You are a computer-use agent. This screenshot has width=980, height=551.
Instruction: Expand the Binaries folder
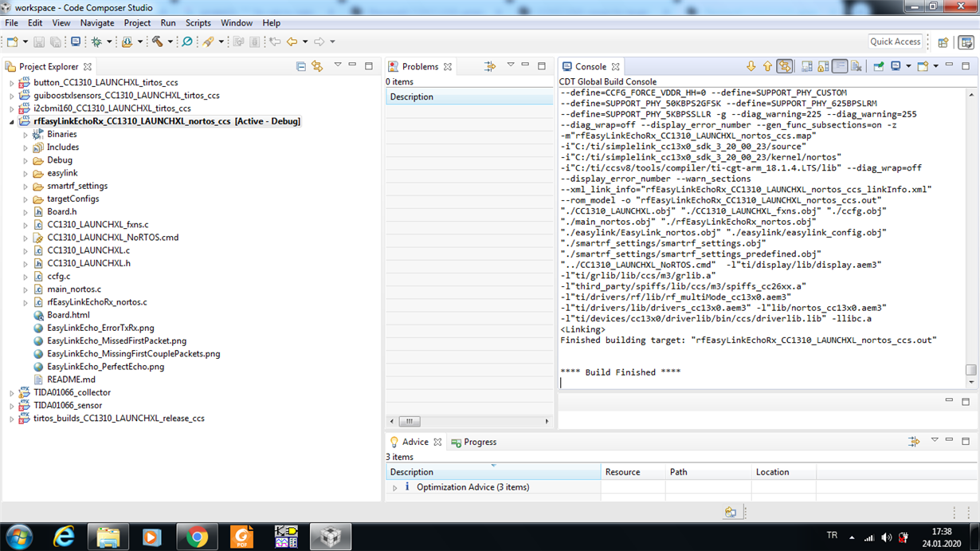(25, 135)
